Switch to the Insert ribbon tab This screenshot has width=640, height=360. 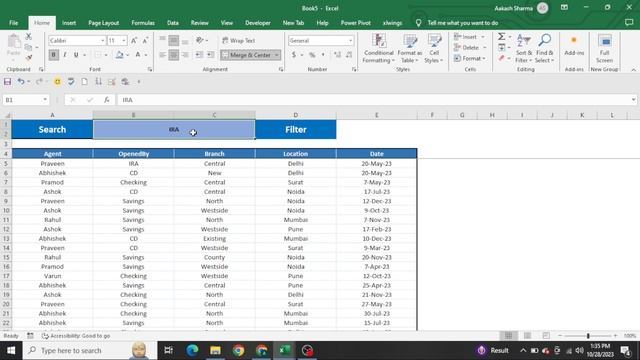coord(69,23)
